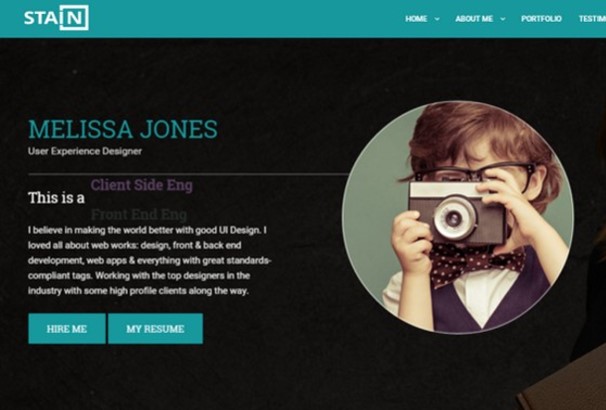Select the MELISSA JONES heading

click(123, 129)
